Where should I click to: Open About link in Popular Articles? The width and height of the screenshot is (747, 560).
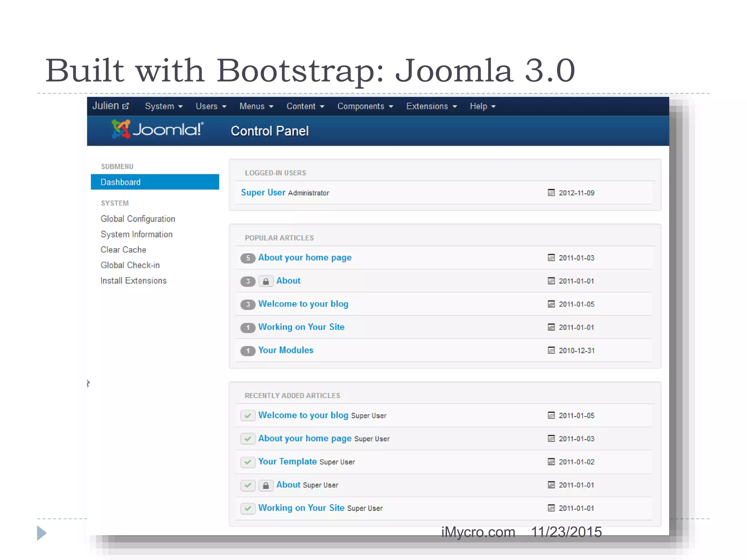[x=288, y=280]
